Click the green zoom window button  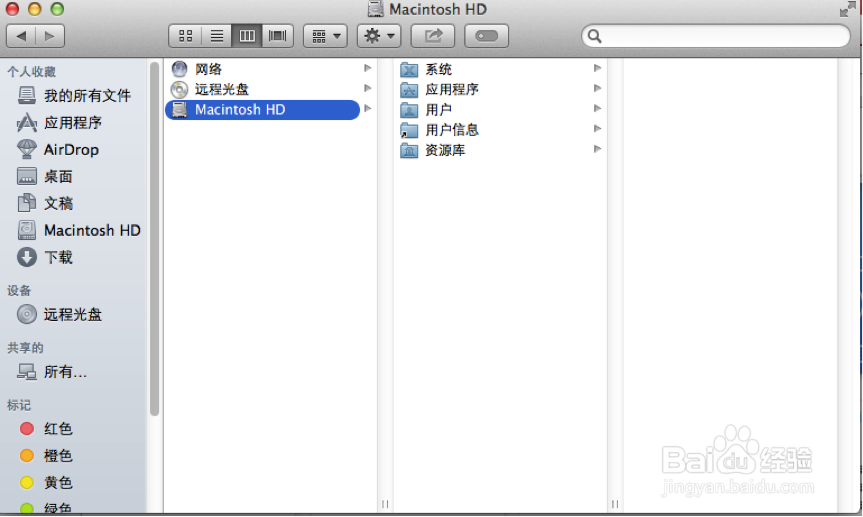[x=57, y=9]
